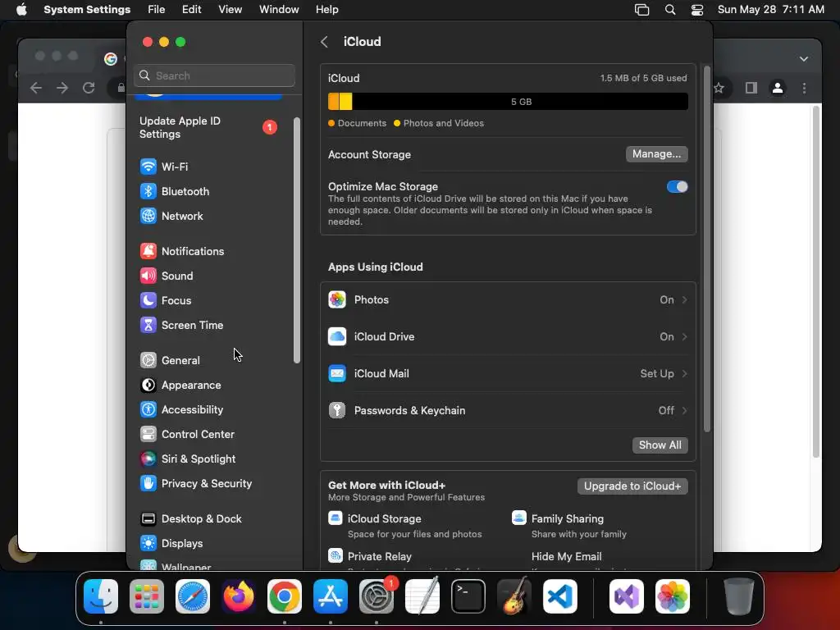Image resolution: width=840 pixels, height=630 pixels.
Task: Open Privacy & Security settings
Action: click(x=195, y=484)
